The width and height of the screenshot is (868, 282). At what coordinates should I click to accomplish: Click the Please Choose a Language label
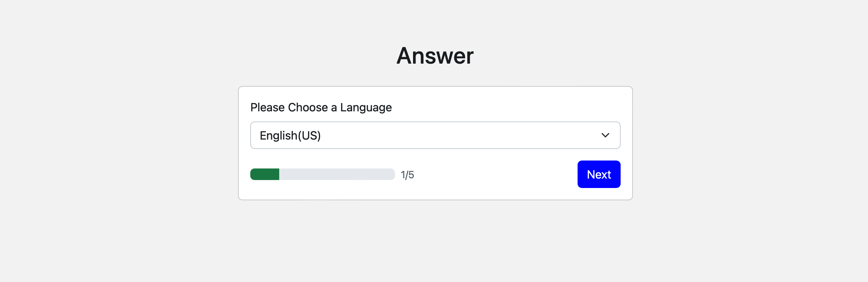[x=321, y=107]
